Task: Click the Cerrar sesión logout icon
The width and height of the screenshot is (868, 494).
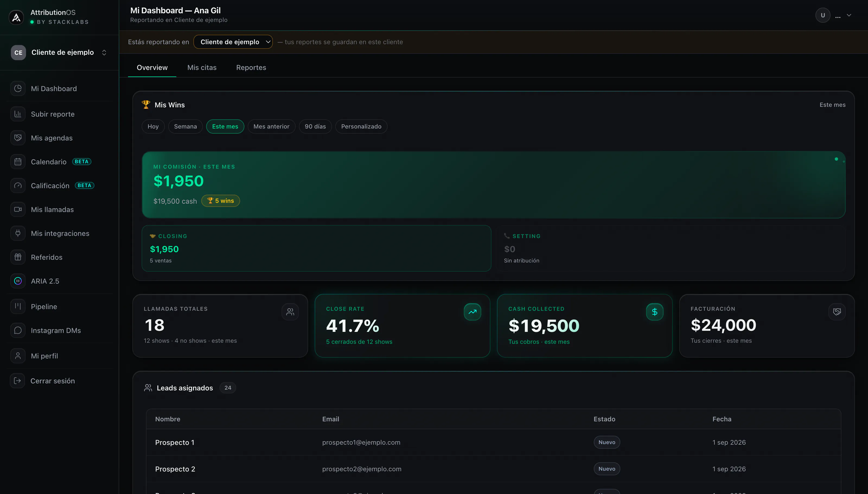Action: (x=17, y=381)
